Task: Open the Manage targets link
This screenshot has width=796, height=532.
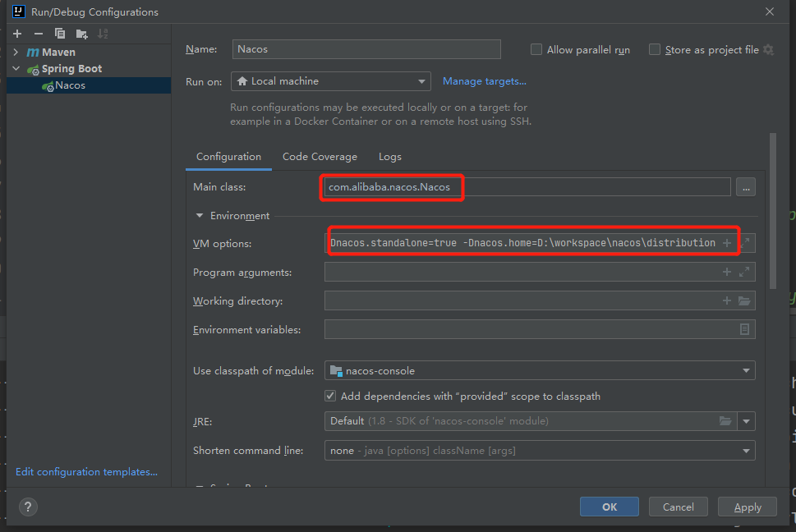Action: [x=485, y=81]
